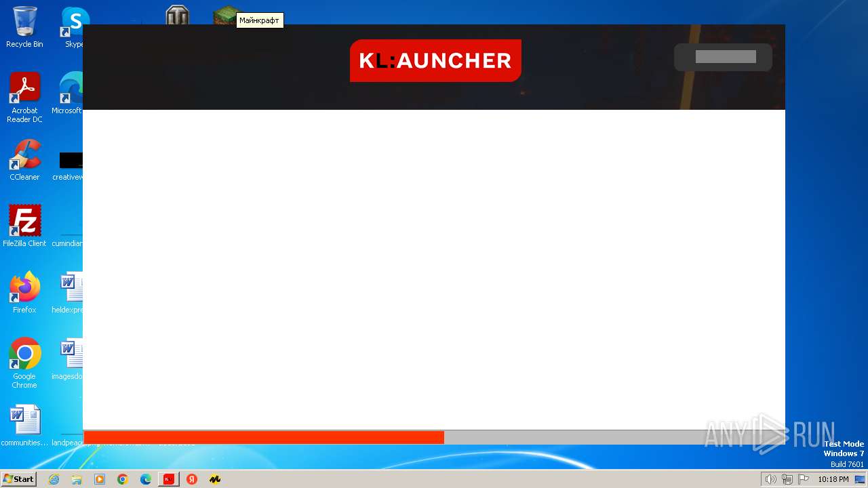The image size is (868, 488).
Task: Open FileZilla Client desktop shortcut
Action: (x=24, y=226)
